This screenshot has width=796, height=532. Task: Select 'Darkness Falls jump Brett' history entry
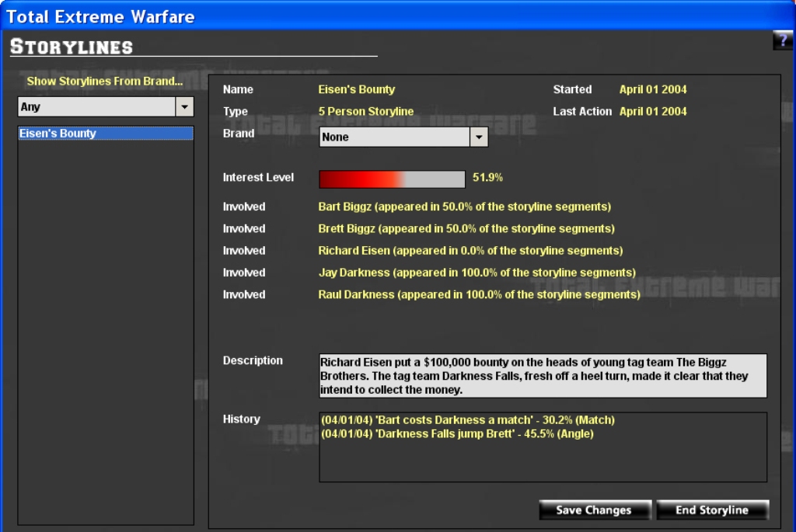457,434
